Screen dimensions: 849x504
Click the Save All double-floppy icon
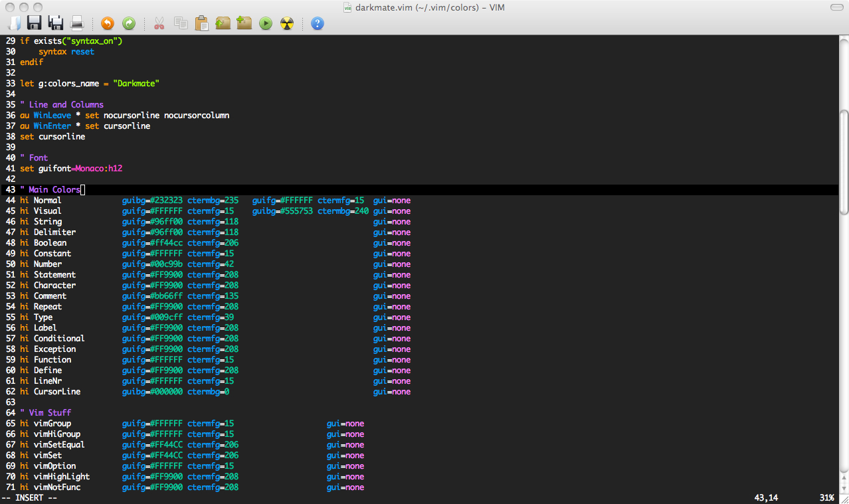(56, 24)
